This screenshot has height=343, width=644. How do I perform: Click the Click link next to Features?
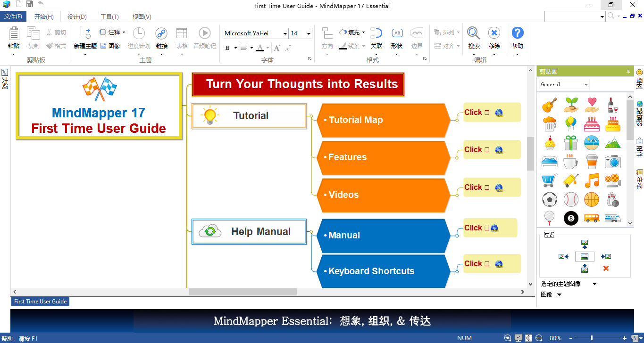pyautogui.click(x=473, y=149)
